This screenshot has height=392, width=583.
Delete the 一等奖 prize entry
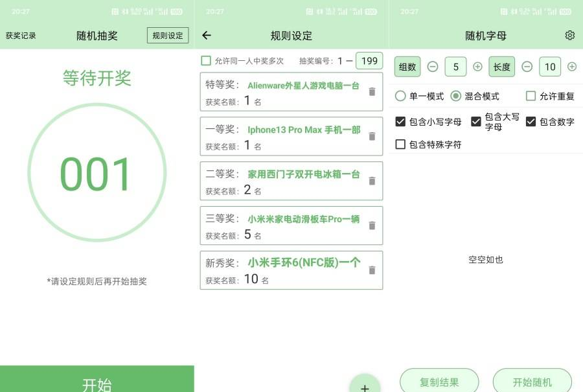point(372,137)
